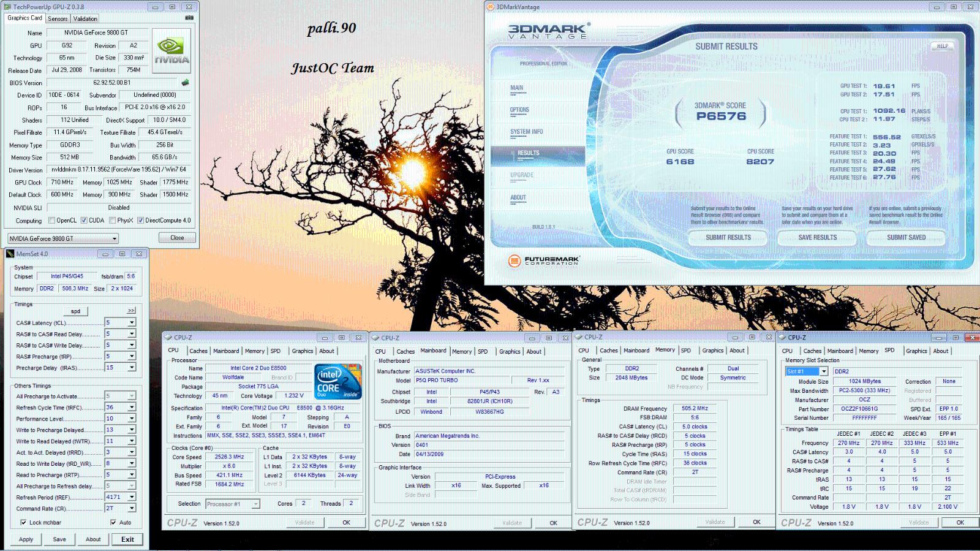Select MAIN in the 3DMark Vantage menu
This screenshot has height=551, width=980.
click(x=517, y=88)
